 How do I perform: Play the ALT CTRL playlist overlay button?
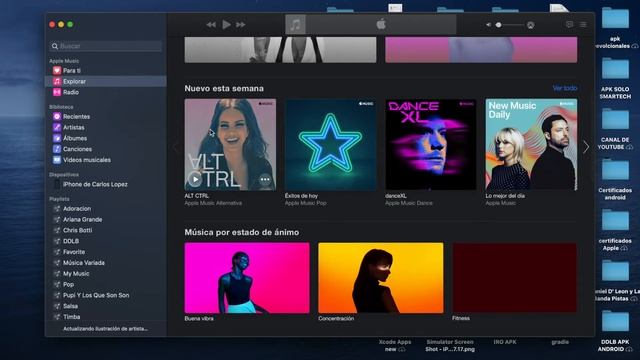195,179
